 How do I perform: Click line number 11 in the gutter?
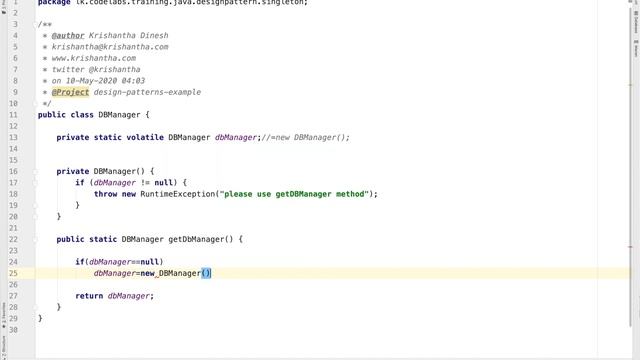[13, 115]
